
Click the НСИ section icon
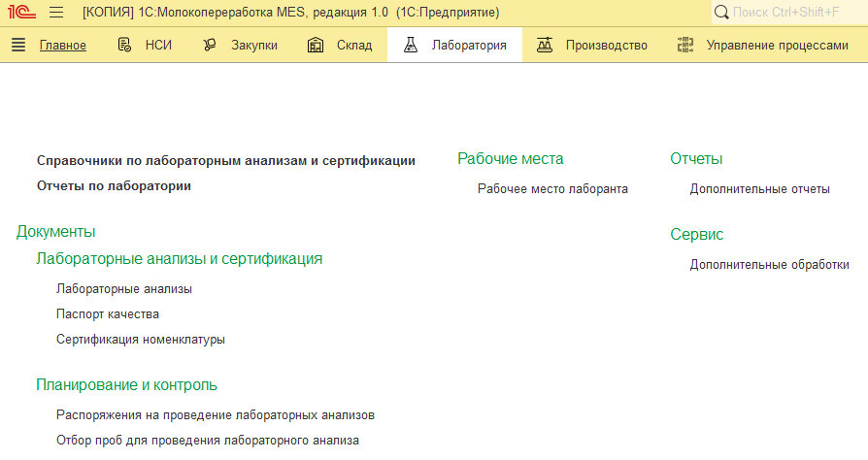point(124,45)
